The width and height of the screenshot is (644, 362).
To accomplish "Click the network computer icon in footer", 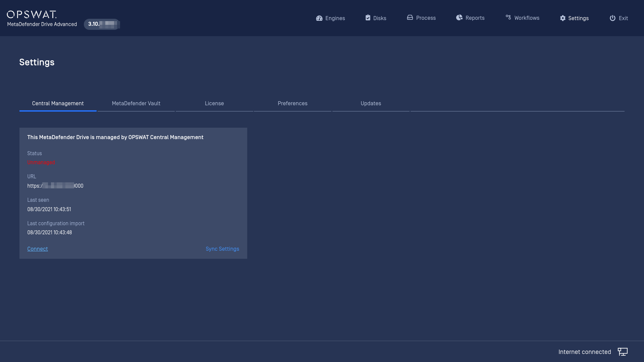I will click(x=623, y=352).
